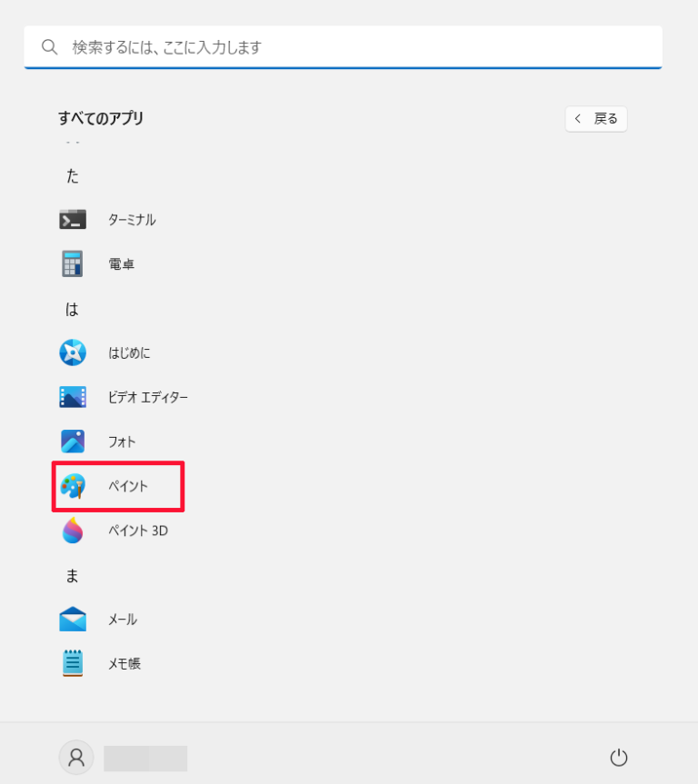Select the た section letter header

click(73, 175)
